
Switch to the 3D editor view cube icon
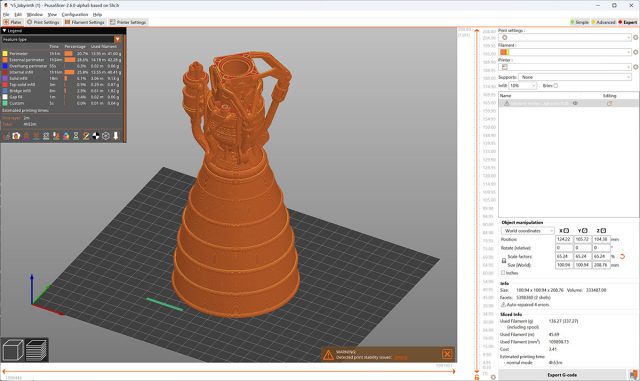coord(13,350)
